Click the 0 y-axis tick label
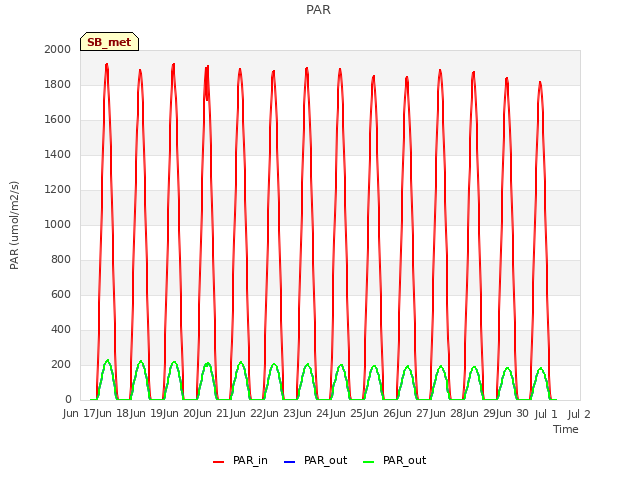640x480 pixels. 68,399
